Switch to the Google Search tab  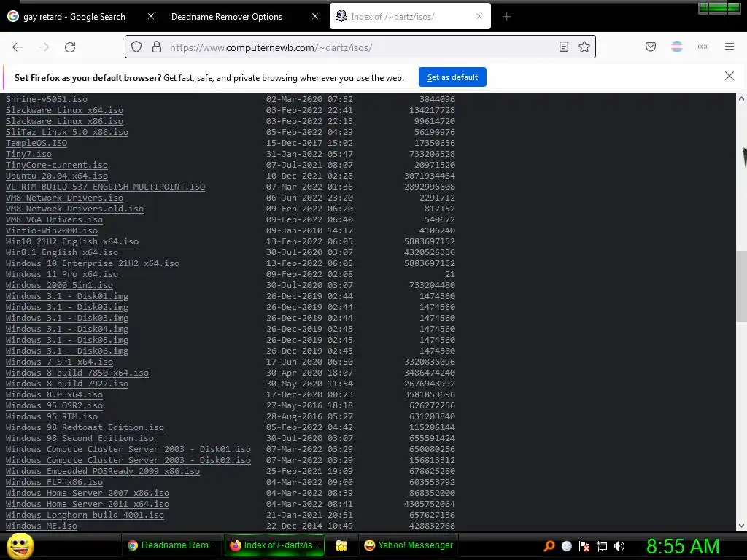[x=74, y=16]
